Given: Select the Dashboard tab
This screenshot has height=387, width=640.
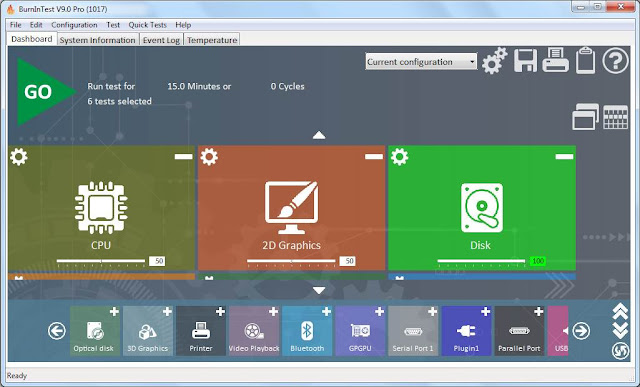Looking at the screenshot, I should click(31, 39).
